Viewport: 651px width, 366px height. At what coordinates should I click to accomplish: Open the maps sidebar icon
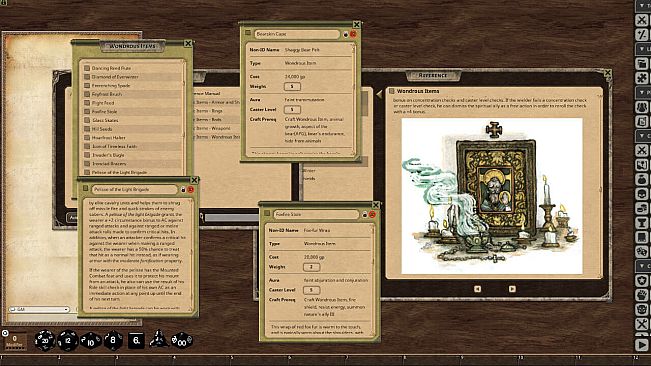point(642,165)
